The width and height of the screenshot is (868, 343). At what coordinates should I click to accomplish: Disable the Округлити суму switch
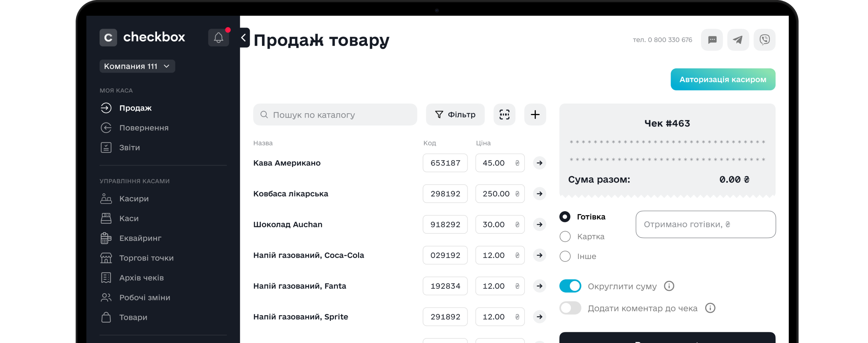[x=570, y=286]
